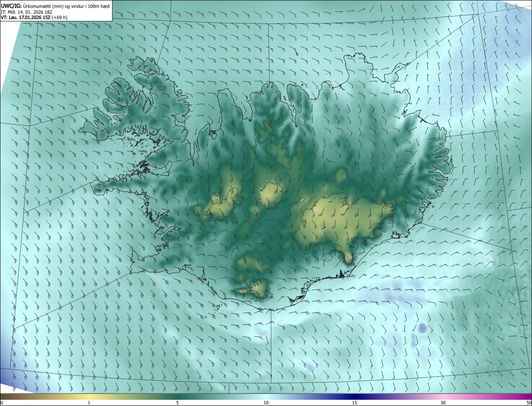
Task: Click the dark blue precipitation maximum cell southeast
Action: 422,328
